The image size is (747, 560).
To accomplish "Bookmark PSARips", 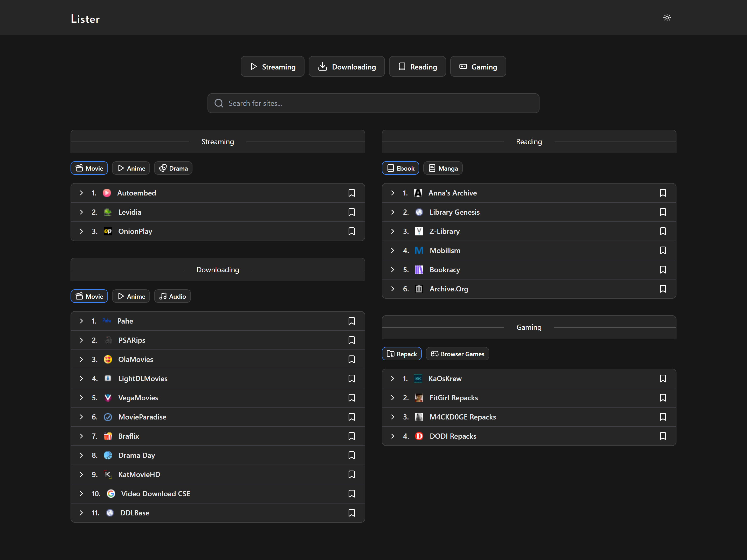I will (x=351, y=340).
